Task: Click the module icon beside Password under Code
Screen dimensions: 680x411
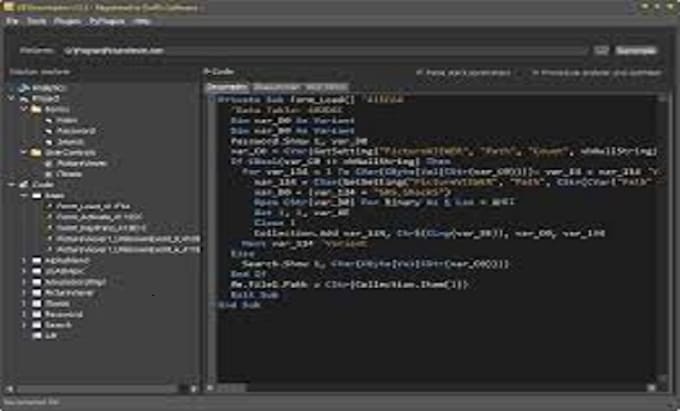Action: [x=37, y=314]
